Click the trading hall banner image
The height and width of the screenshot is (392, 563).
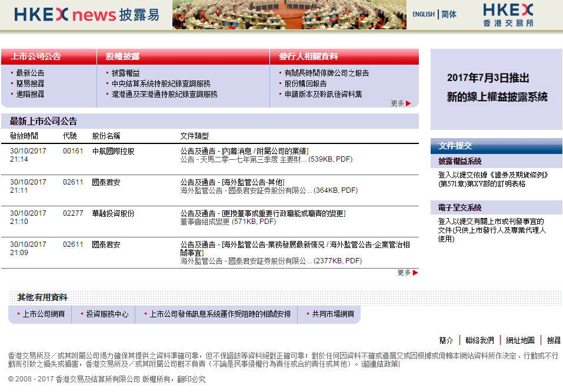(x=289, y=15)
